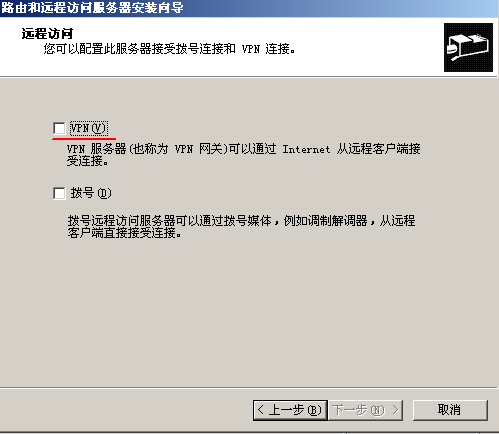This screenshot has height=434, width=499.
Task: Click the red underline below VPN option
Action: pos(84,138)
